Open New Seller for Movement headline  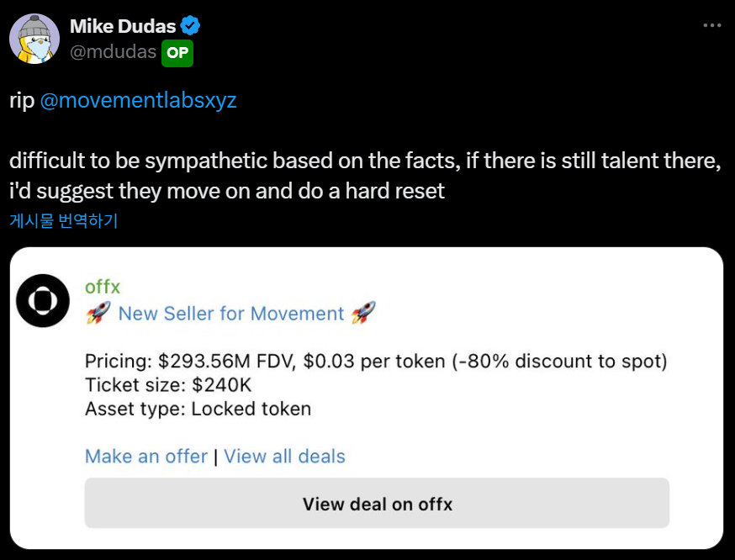click(231, 314)
